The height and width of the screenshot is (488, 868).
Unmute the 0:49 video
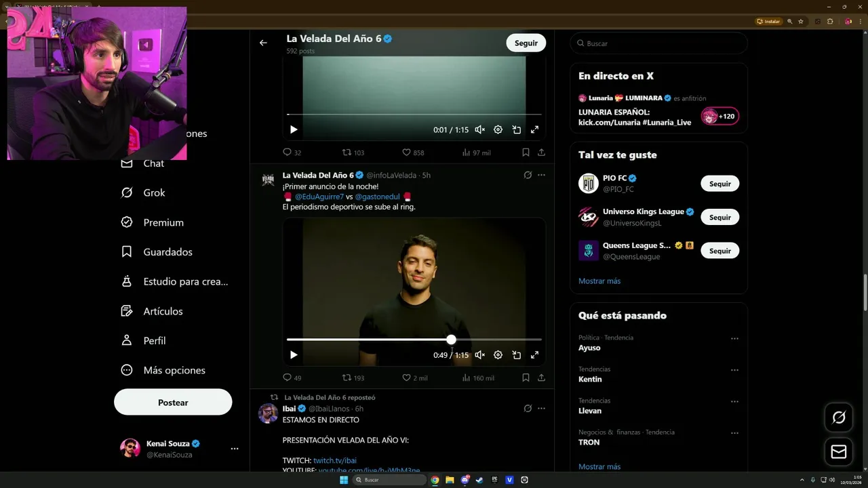tap(479, 354)
